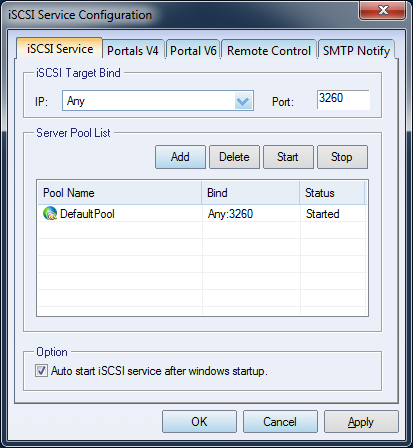Screen dimensions: 413x448
Task: Click into the Port input field
Action: tap(343, 99)
